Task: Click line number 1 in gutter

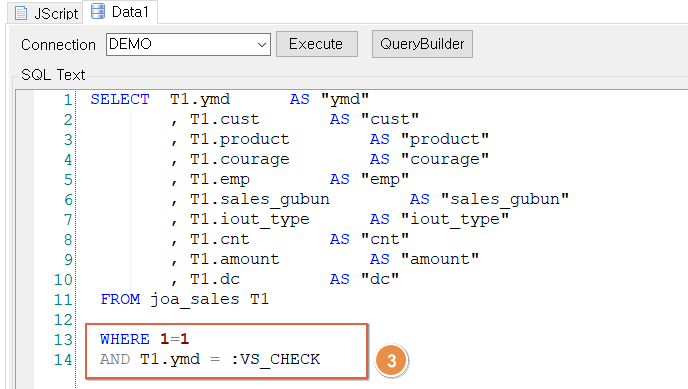Action: point(68,100)
